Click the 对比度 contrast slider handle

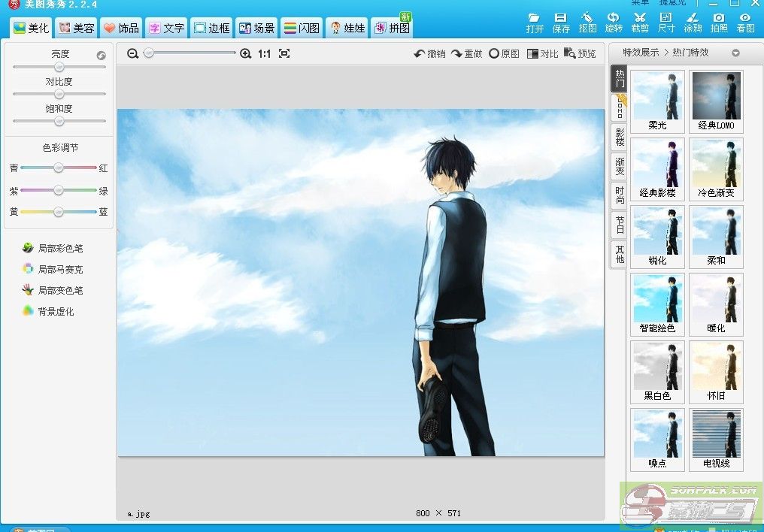coord(59,94)
